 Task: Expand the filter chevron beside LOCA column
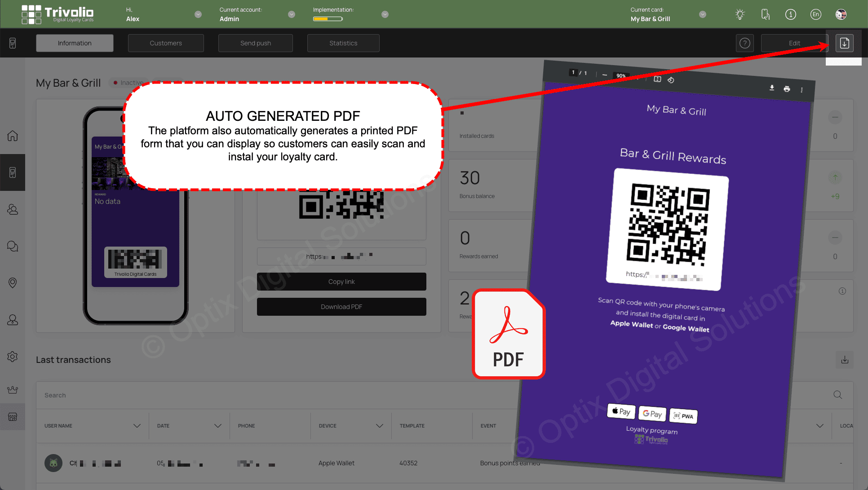[820, 426]
